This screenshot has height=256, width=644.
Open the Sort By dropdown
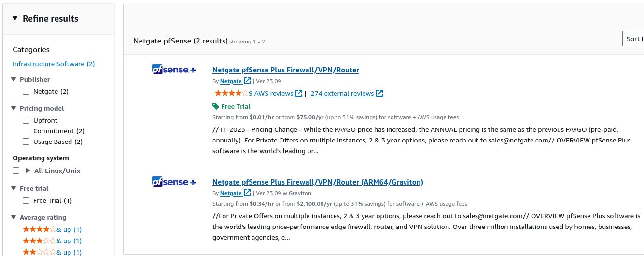point(634,39)
